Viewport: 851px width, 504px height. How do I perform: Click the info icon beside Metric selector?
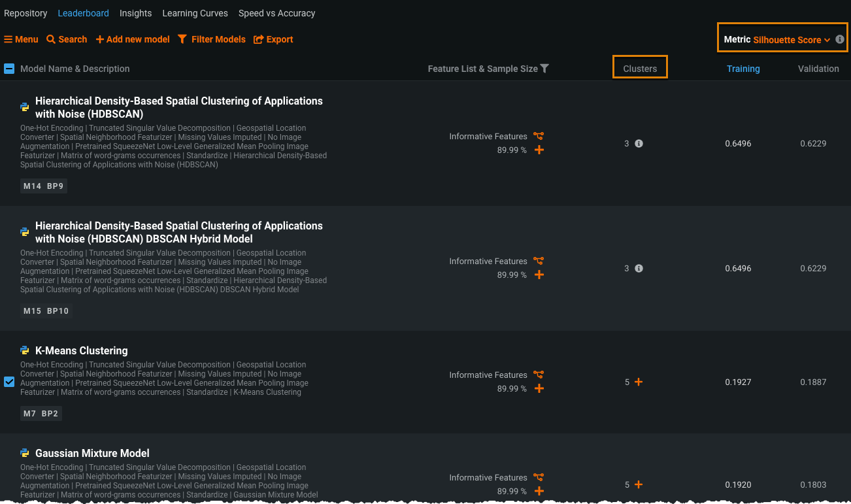[x=840, y=39]
